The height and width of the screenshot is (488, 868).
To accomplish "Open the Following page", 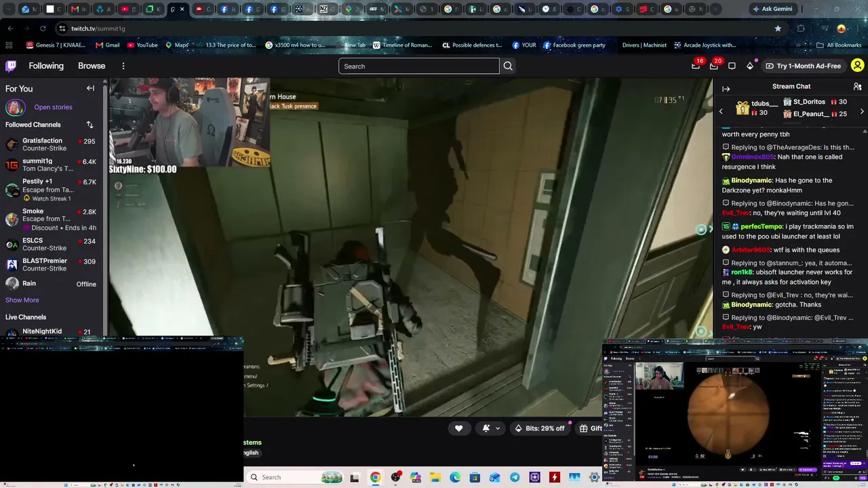I will pos(46,66).
